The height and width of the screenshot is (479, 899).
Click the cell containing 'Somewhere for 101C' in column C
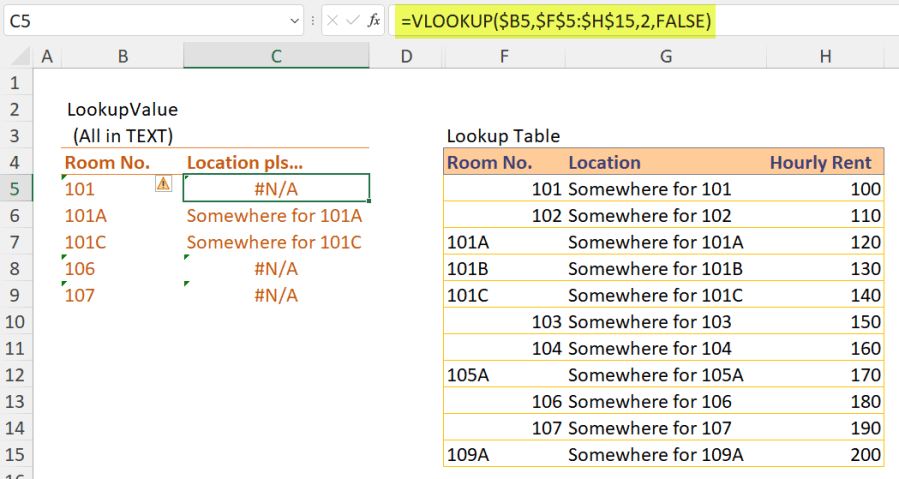(276, 242)
